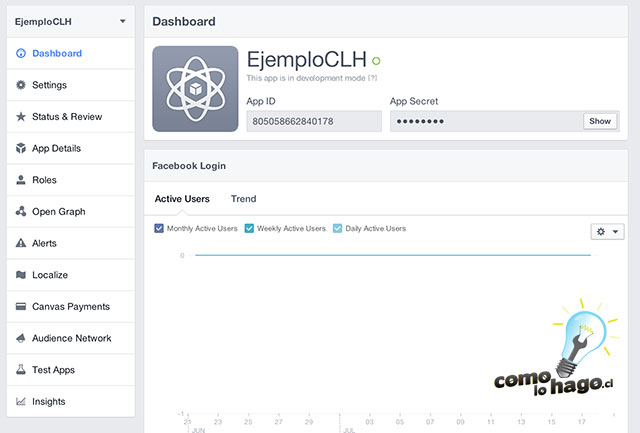Click the Status & Review star icon

[21, 117]
